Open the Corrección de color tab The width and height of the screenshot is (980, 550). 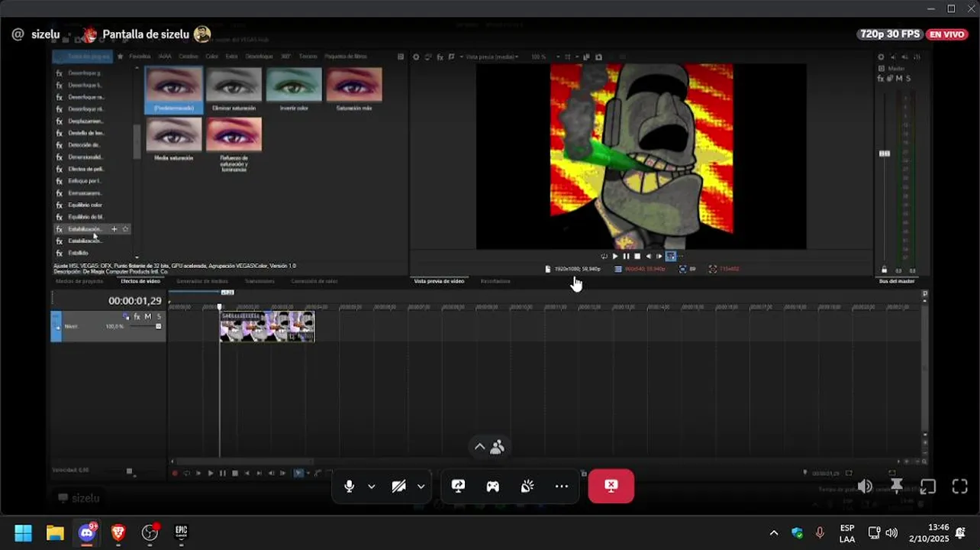314,281
